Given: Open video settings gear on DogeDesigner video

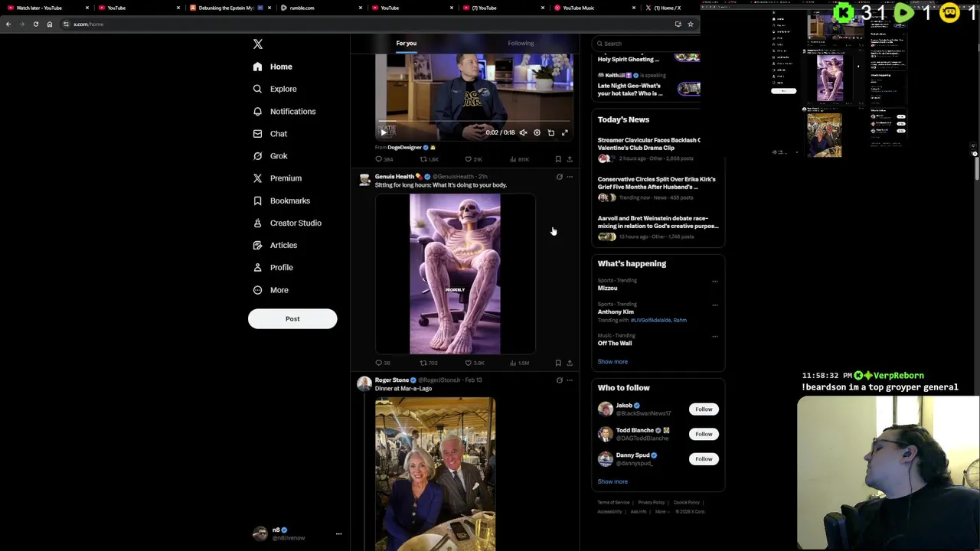Looking at the screenshot, I should coord(537,132).
